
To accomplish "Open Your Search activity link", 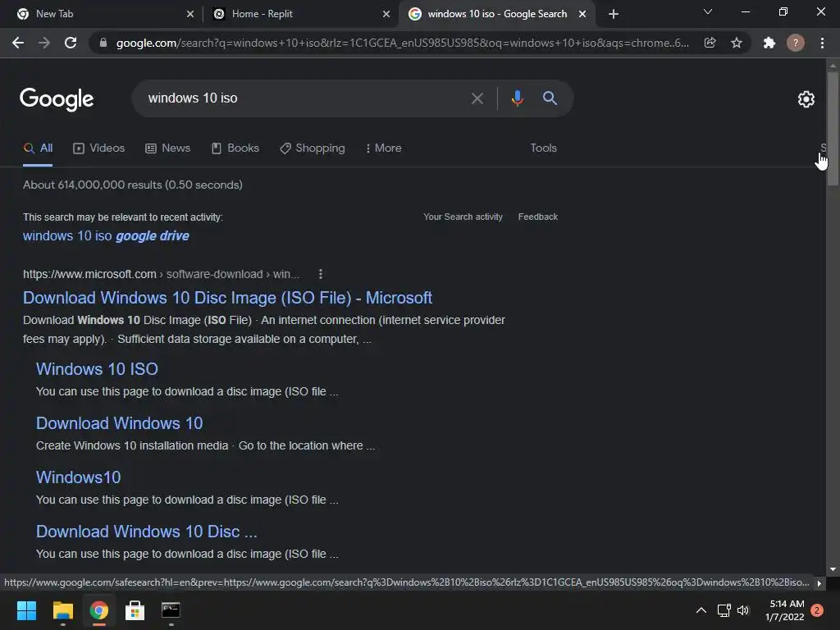I will coord(463,217).
